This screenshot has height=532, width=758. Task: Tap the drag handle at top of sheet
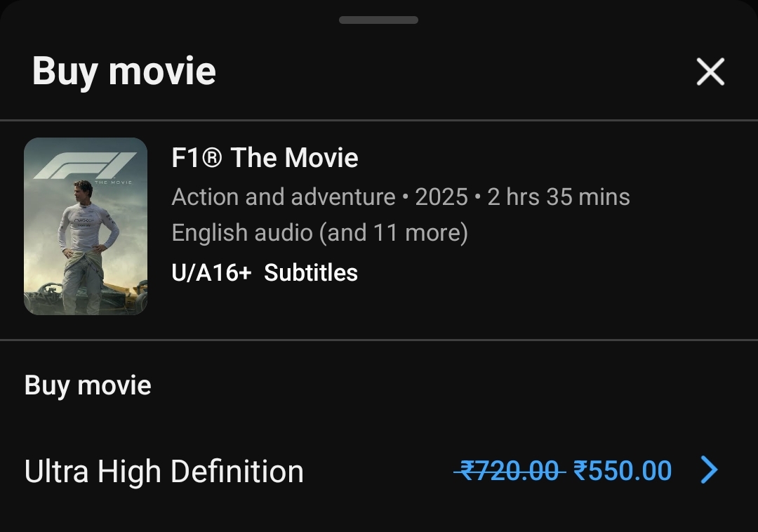[378, 20]
